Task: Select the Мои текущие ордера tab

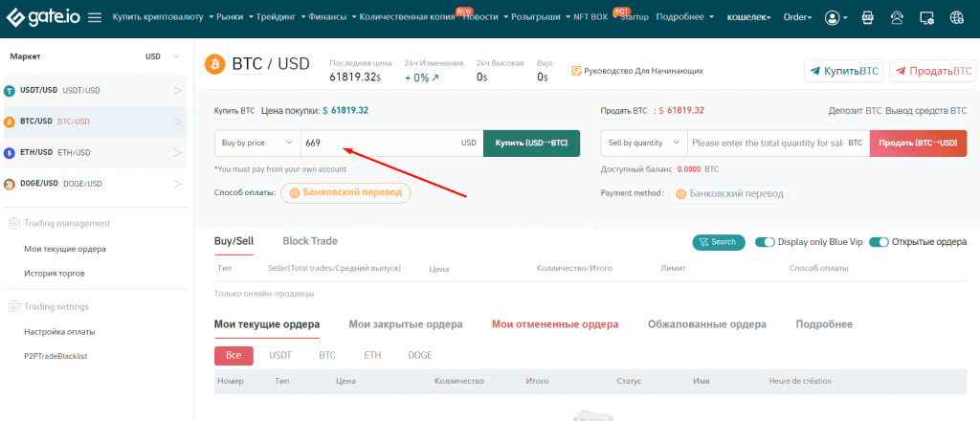Action: (x=267, y=324)
